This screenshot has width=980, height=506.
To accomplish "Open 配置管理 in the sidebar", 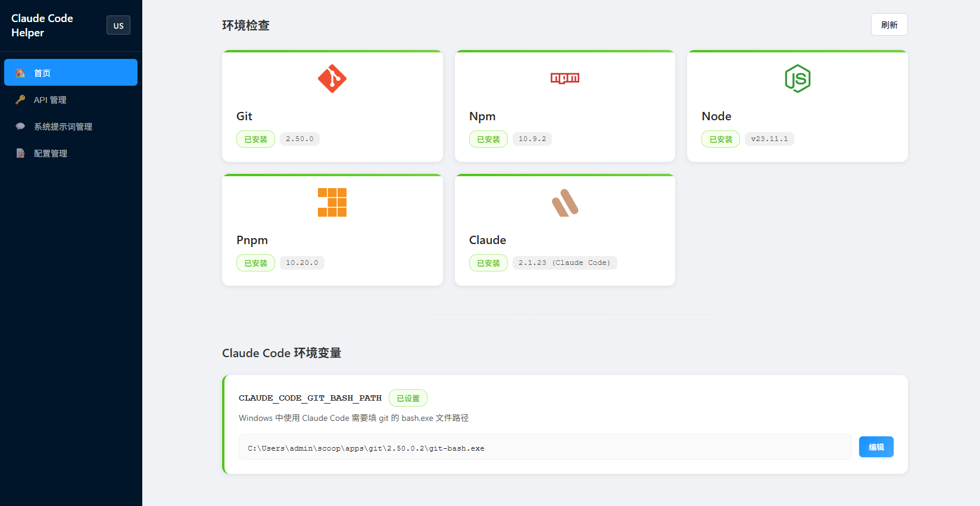I will pos(71,153).
